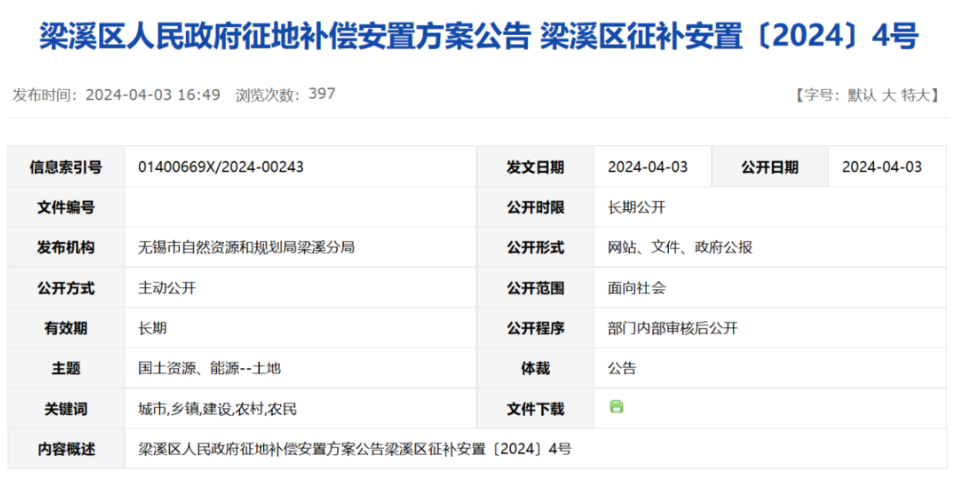Click the 公开日期 label cell
Image resolution: width=954 pixels, height=477 pixels.
[770, 167]
